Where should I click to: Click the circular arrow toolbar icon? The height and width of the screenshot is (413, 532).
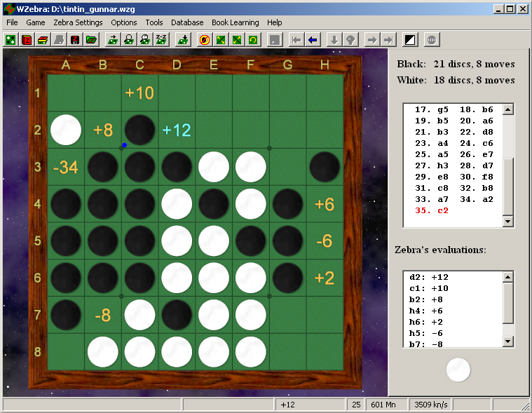pos(252,40)
